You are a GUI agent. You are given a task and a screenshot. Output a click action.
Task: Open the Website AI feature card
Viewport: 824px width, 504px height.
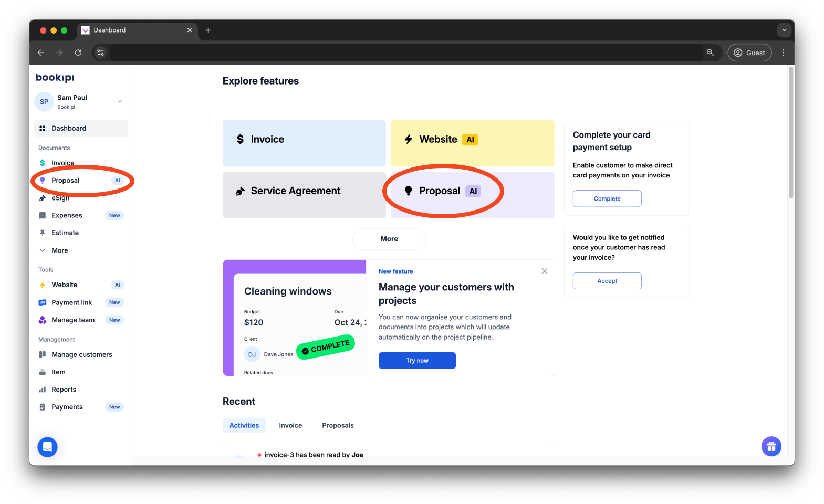pos(473,143)
